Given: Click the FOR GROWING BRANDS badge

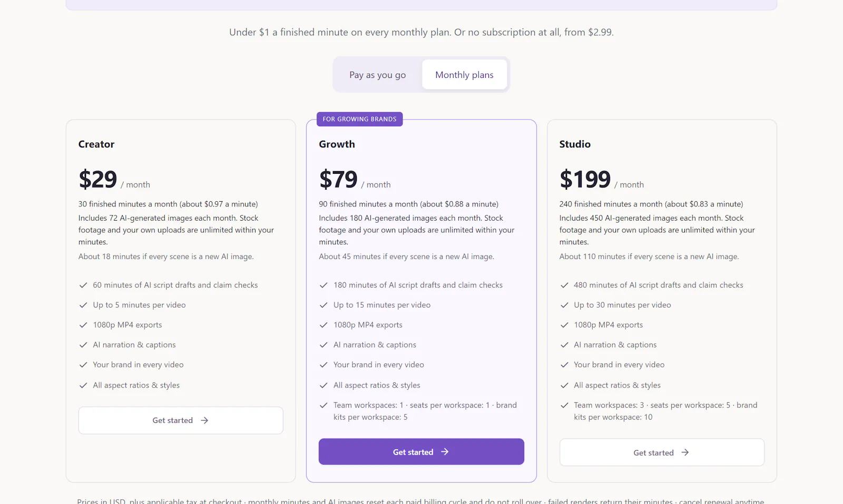Looking at the screenshot, I should pos(360,119).
